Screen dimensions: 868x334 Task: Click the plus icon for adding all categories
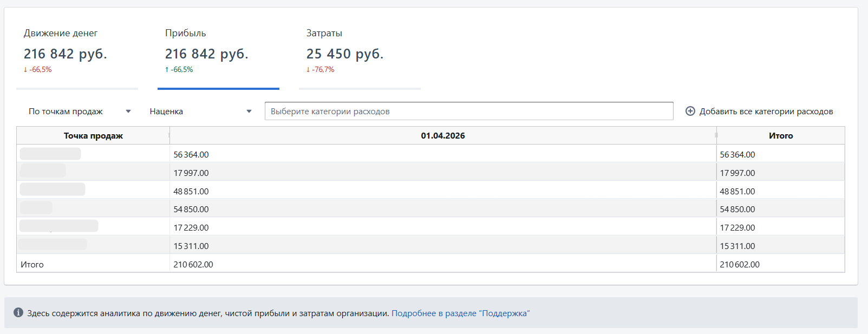690,111
